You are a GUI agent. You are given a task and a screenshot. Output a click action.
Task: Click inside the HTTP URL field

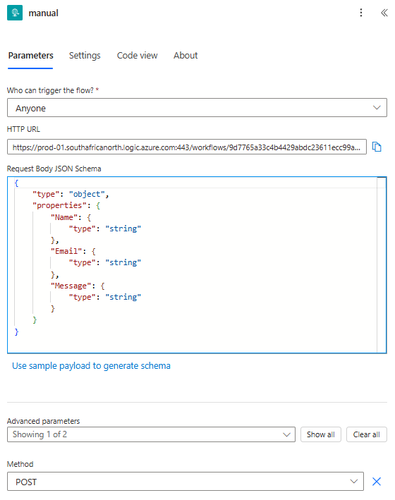pyautogui.click(x=187, y=147)
